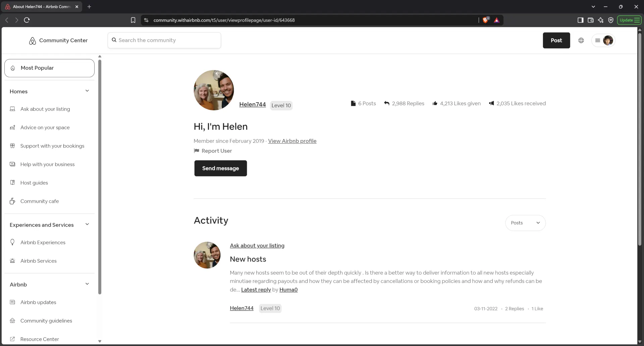Click Helen744 username link near avatar
This screenshot has width=644, height=346.
click(x=252, y=104)
